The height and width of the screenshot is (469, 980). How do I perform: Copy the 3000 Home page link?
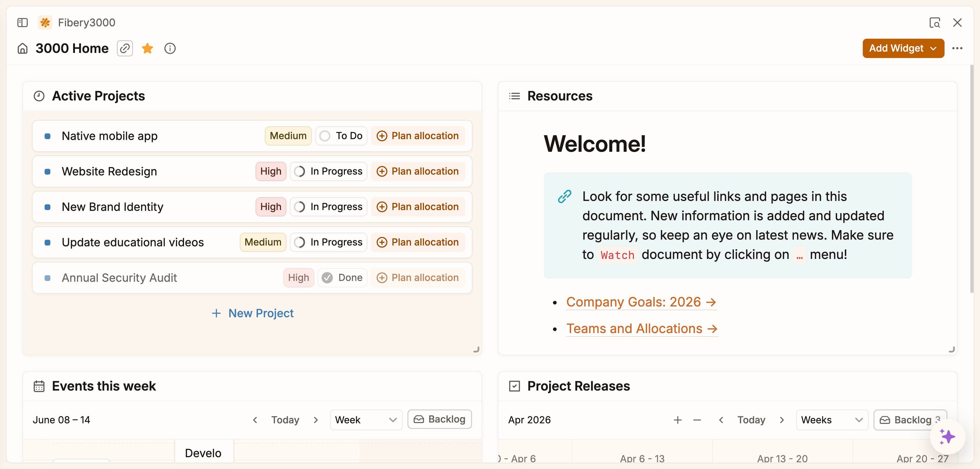coord(125,48)
